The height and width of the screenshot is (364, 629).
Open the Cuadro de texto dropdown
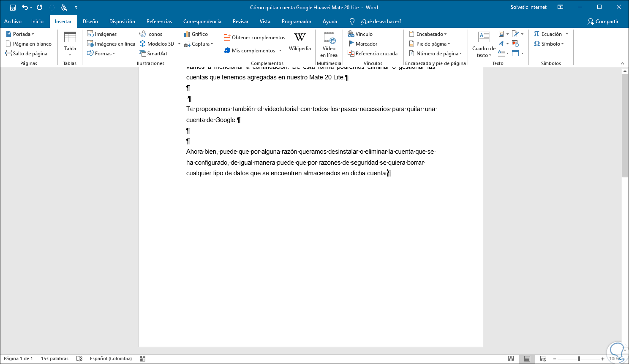tap(484, 44)
